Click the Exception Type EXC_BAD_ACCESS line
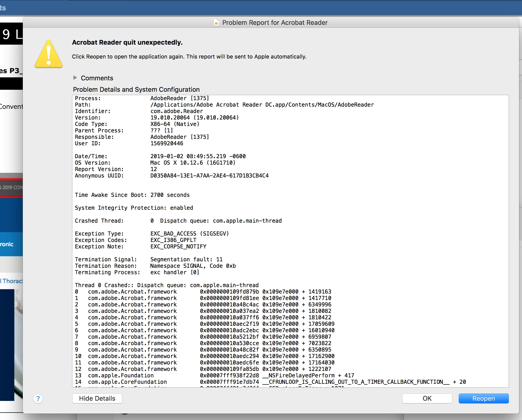Image resolution: width=522 pixels, height=420 pixels. tap(152, 234)
